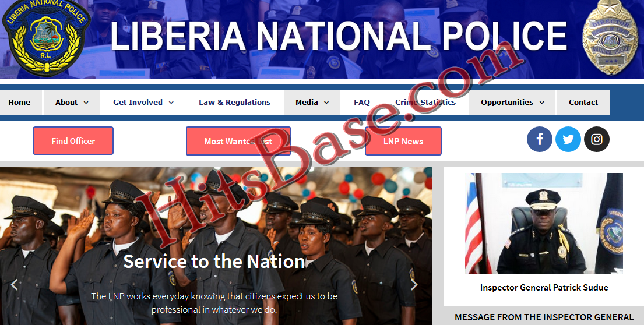Click the Find Officer button

[73, 141]
